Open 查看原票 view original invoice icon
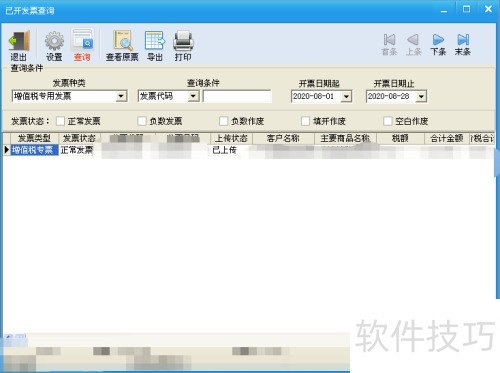The width and height of the screenshot is (500, 373). (122, 41)
